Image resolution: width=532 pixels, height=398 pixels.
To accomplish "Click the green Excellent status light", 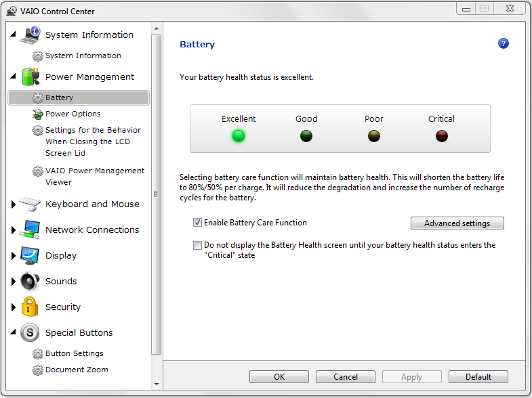I will [239, 136].
